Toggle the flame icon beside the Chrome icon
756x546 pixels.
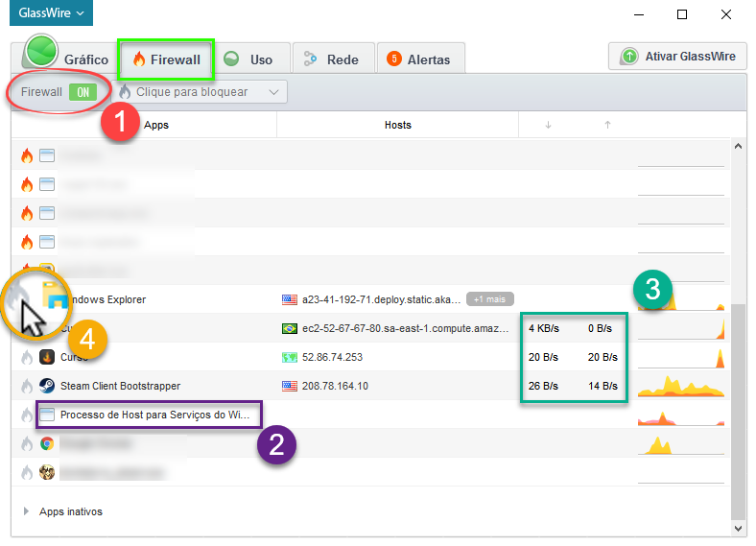[x=27, y=443]
